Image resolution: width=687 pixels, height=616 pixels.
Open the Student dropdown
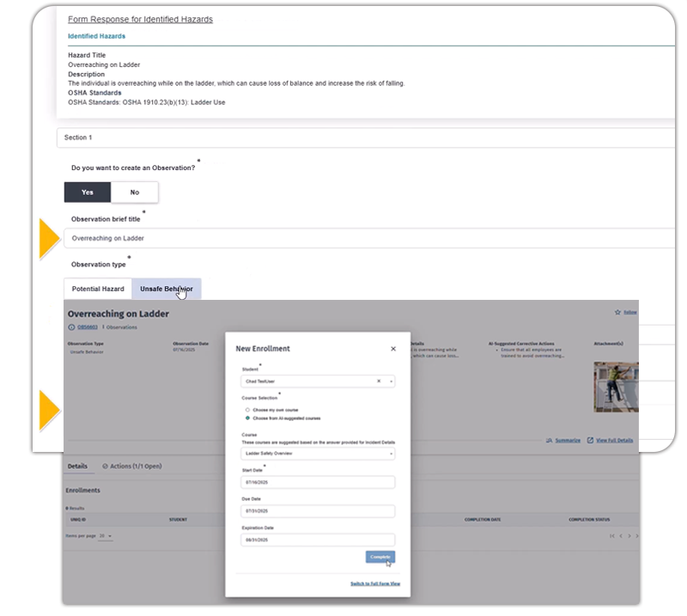click(x=391, y=381)
